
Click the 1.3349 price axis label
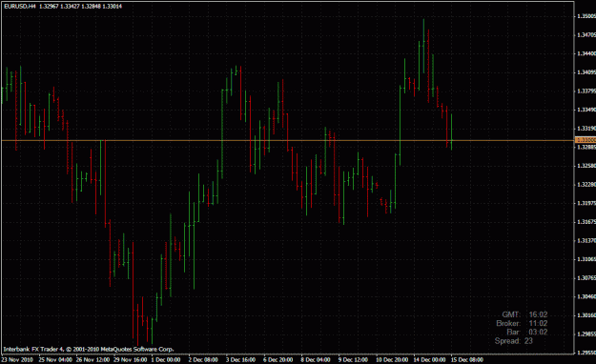click(586, 110)
